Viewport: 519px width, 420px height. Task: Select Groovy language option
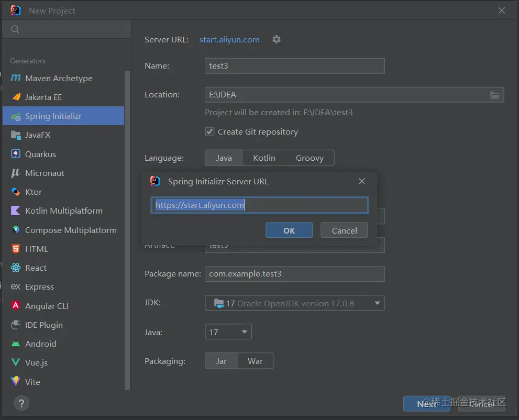pyautogui.click(x=310, y=158)
